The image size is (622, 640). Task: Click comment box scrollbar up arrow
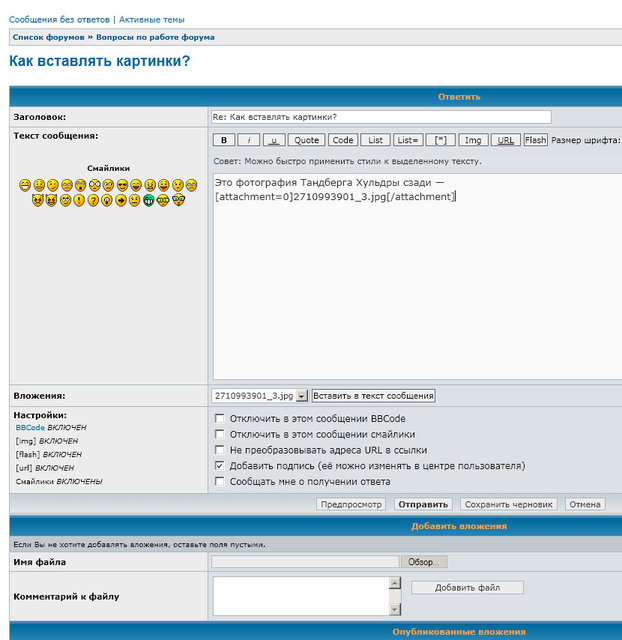395,582
